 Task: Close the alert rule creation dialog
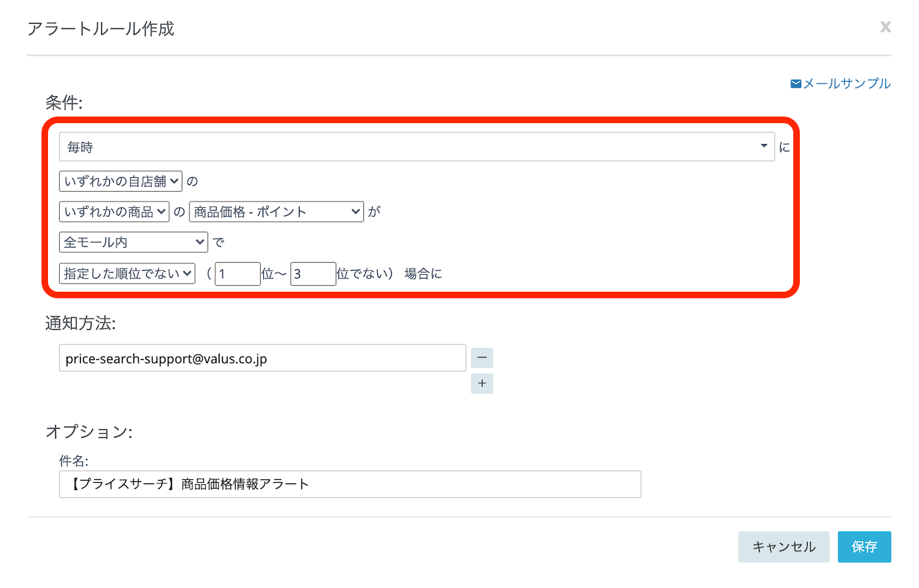pyautogui.click(x=885, y=26)
